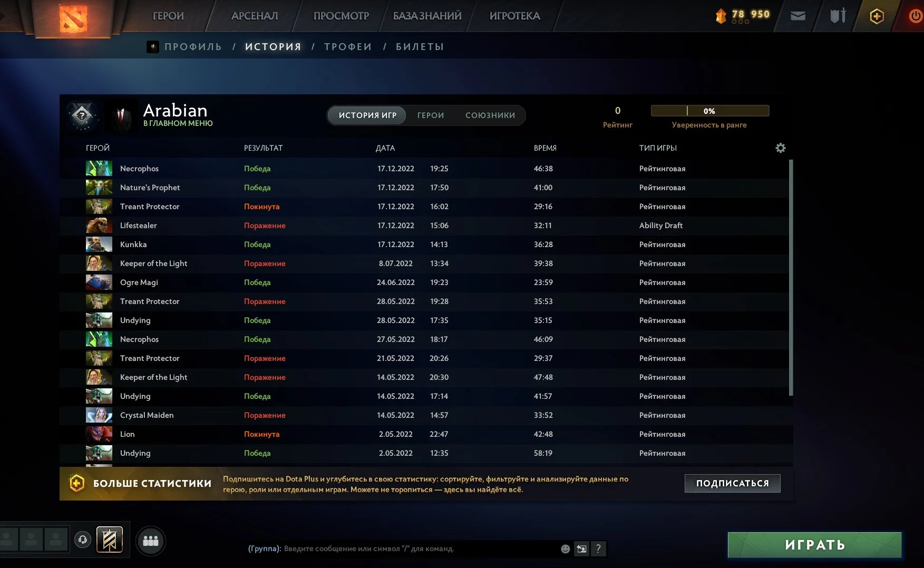Open the mail envelope icon
Viewport: 924px width, 568px height.
point(798,16)
